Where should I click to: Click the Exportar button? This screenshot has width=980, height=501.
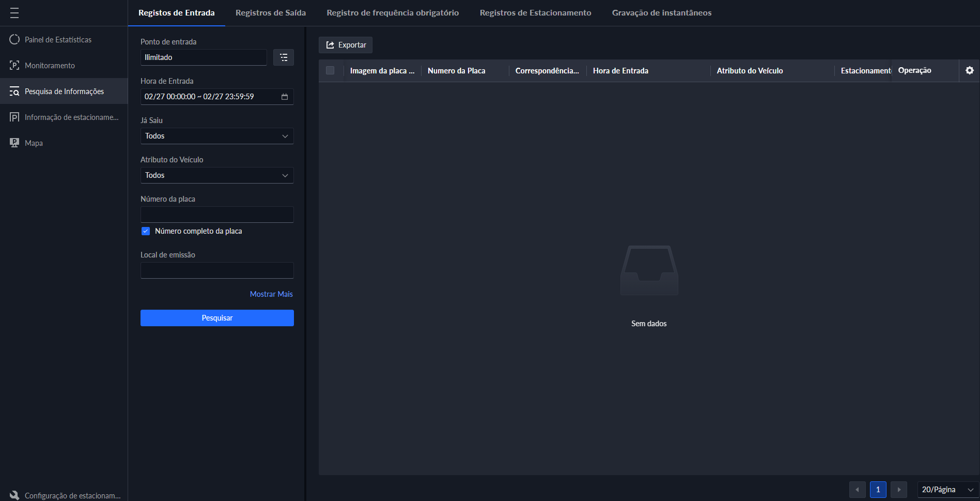tap(346, 45)
